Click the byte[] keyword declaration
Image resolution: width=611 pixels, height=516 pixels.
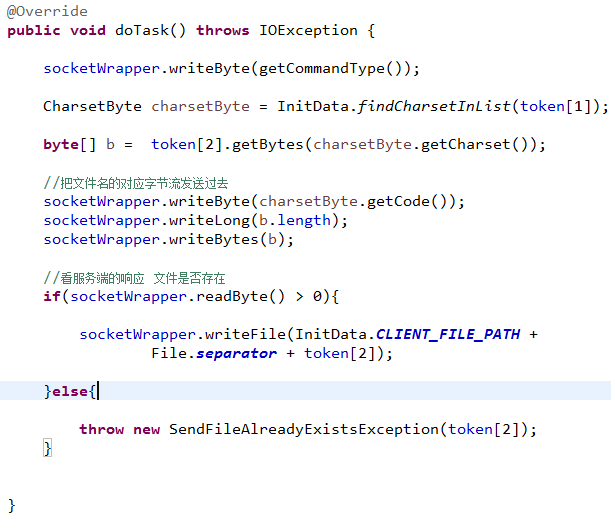coord(69,145)
